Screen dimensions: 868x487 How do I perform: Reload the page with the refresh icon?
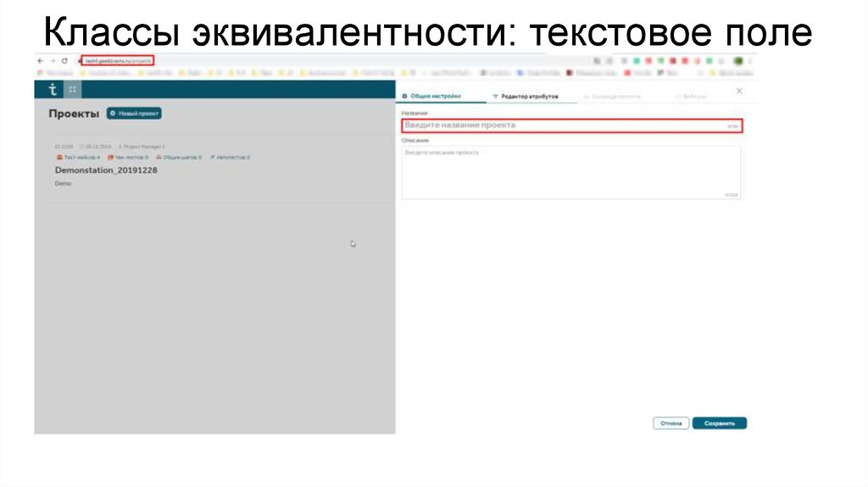pyautogui.click(x=64, y=61)
